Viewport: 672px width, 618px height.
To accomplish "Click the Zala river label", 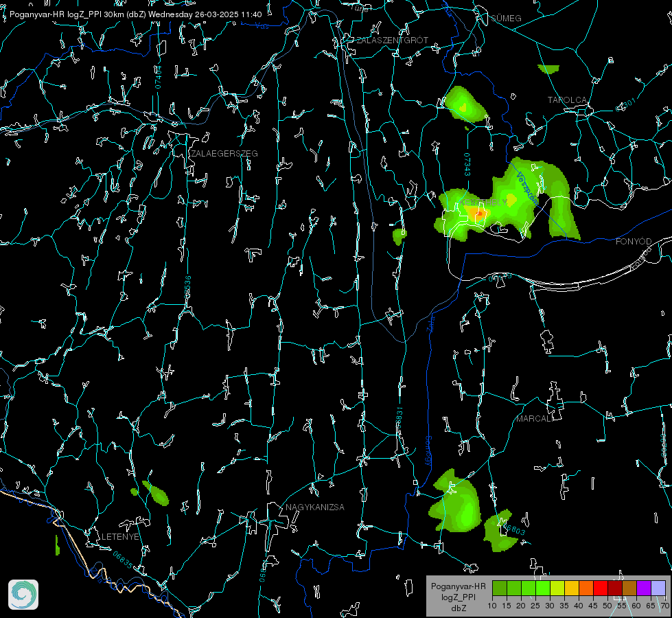I will 430,323.
